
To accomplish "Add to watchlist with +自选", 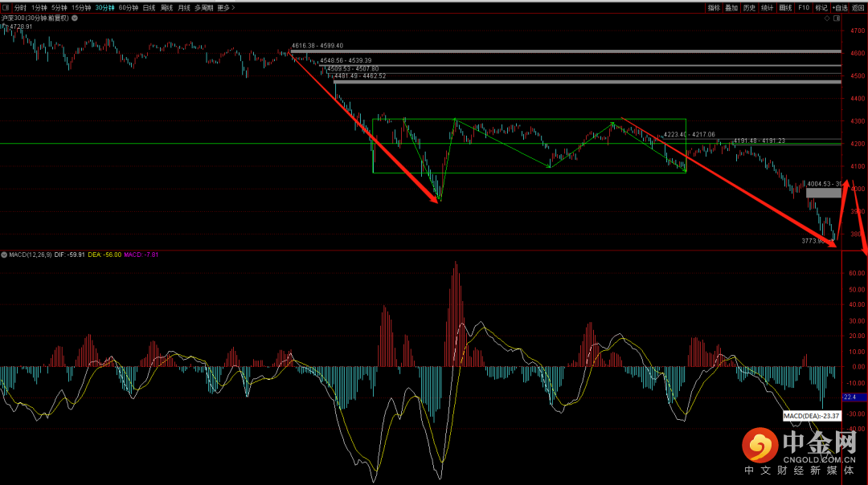I will click(840, 7).
